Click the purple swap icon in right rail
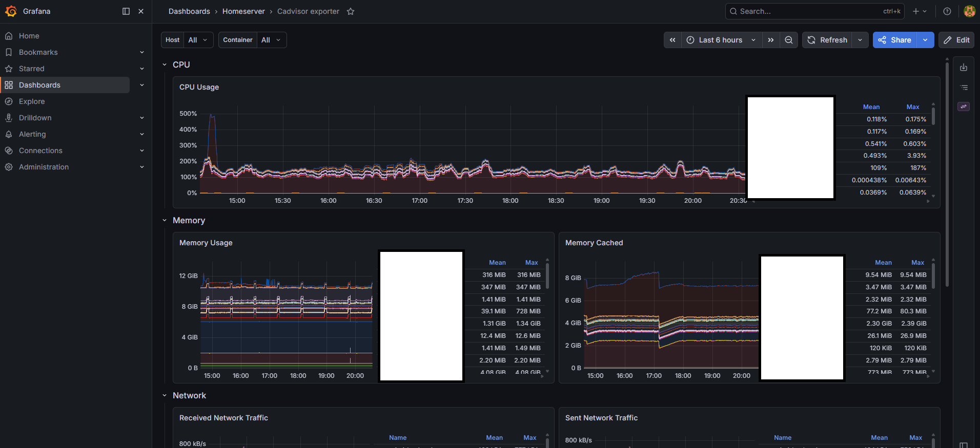 tap(964, 106)
